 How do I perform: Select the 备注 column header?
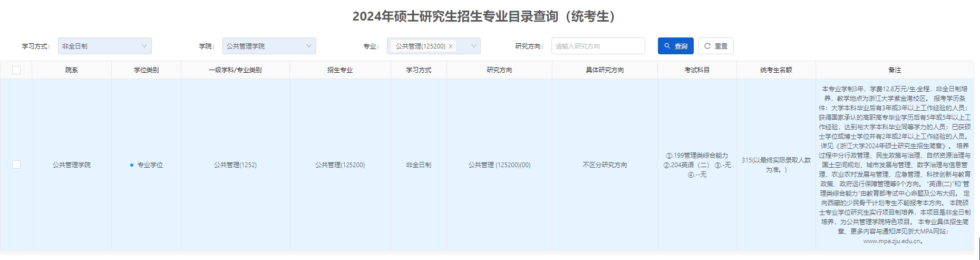point(895,70)
